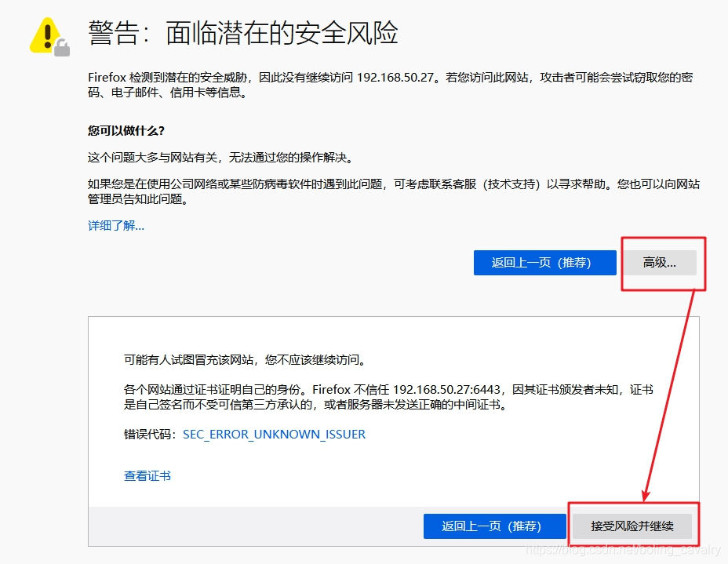The image size is (728, 564).
Task: Click 接受风险并继续 to accept the risk
Action: pyautogui.click(x=632, y=526)
